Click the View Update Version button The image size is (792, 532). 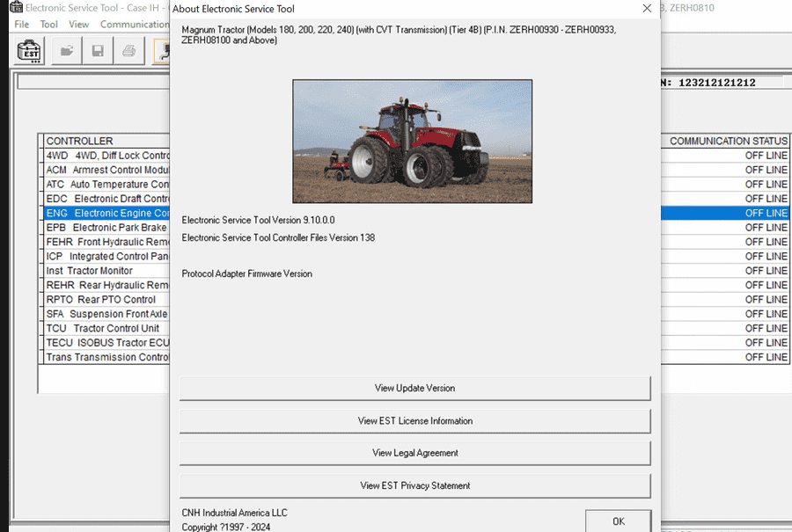(414, 388)
